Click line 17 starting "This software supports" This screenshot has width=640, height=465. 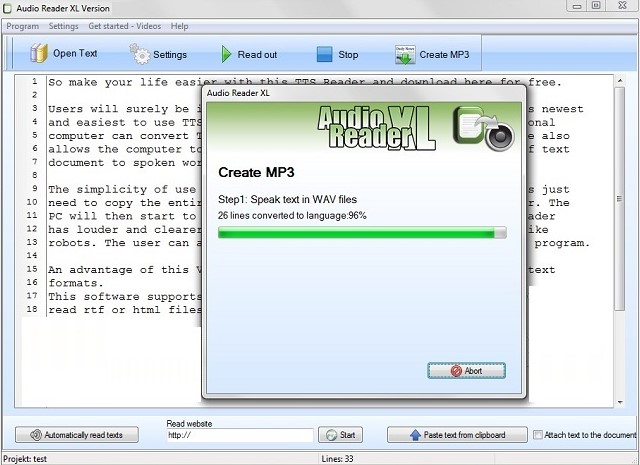[125, 296]
